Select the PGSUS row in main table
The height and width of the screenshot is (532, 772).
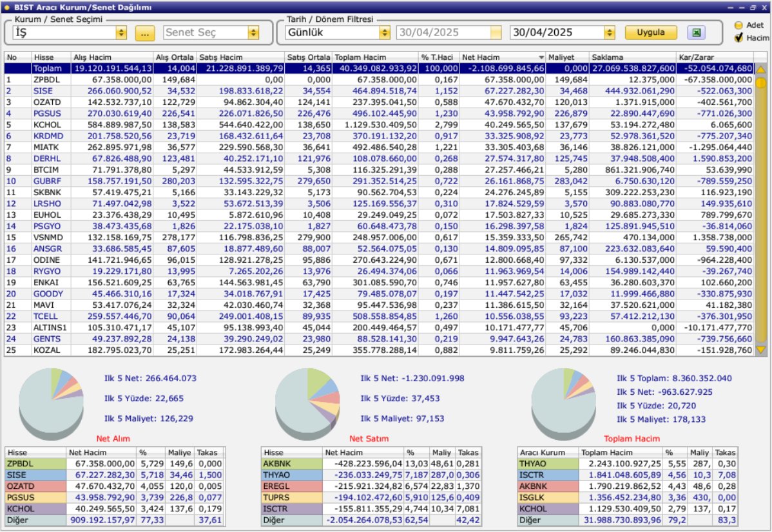(x=379, y=113)
